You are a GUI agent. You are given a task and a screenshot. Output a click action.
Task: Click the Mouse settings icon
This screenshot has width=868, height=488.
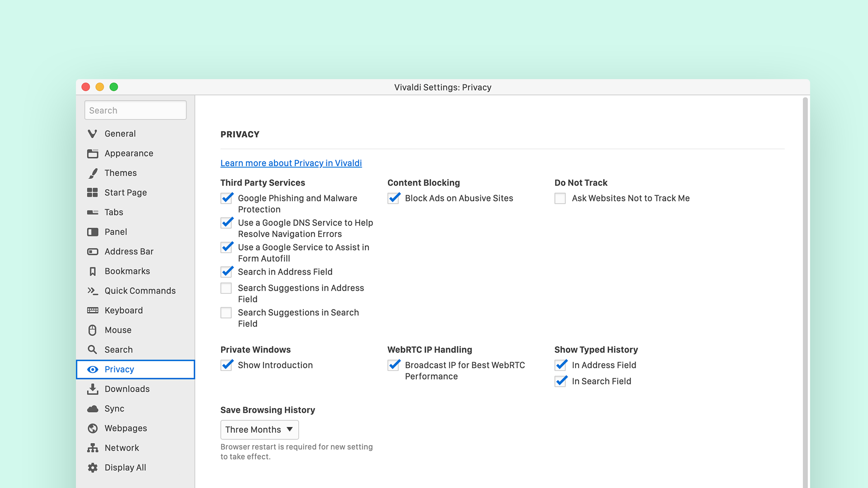tap(92, 330)
